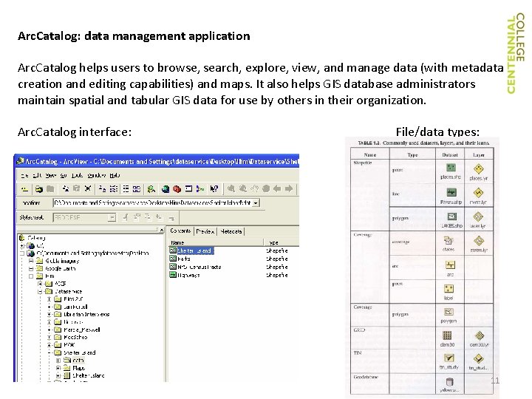Click the Forward arrow toolbar icon
The image size is (532, 399).
[x=289, y=188]
